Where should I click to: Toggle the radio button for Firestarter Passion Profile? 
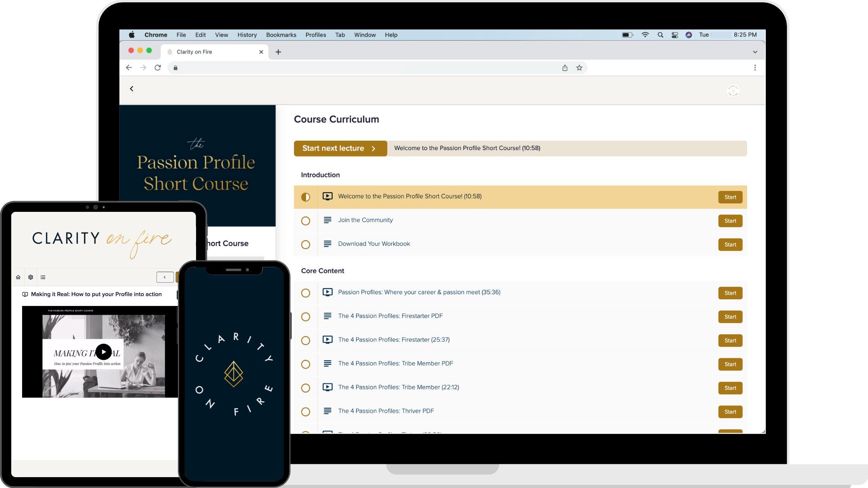305,340
